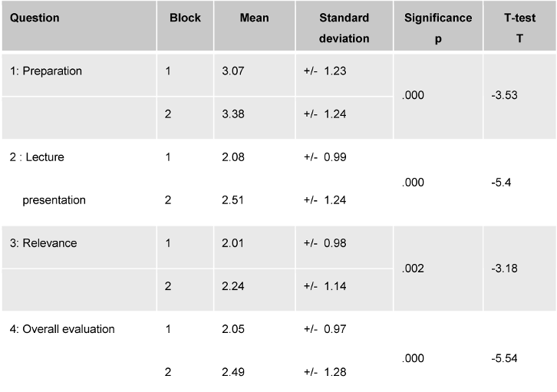Click the standard deviation value 1.28
This screenshot has width=557, height=392.
(x=335, y=372)
